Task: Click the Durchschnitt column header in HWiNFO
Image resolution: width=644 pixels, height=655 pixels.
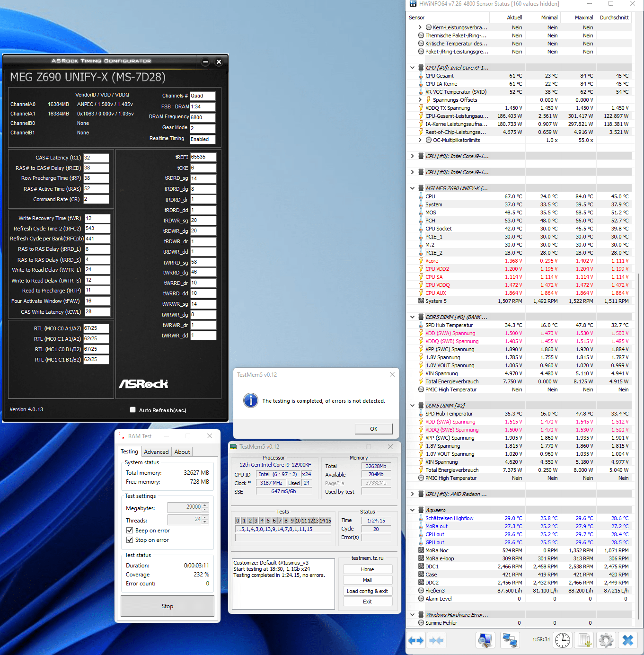Action: [614, 18]
